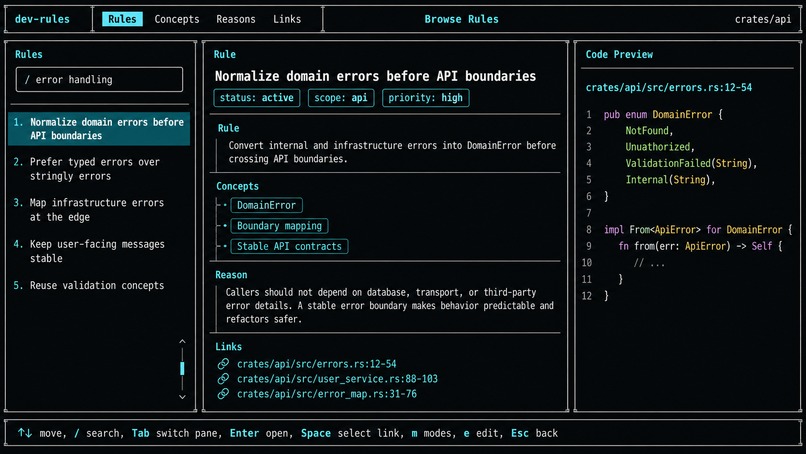Open link crates/api/src/errors.rs:12-54
The image size is (806, 454).
coord(317,364)
